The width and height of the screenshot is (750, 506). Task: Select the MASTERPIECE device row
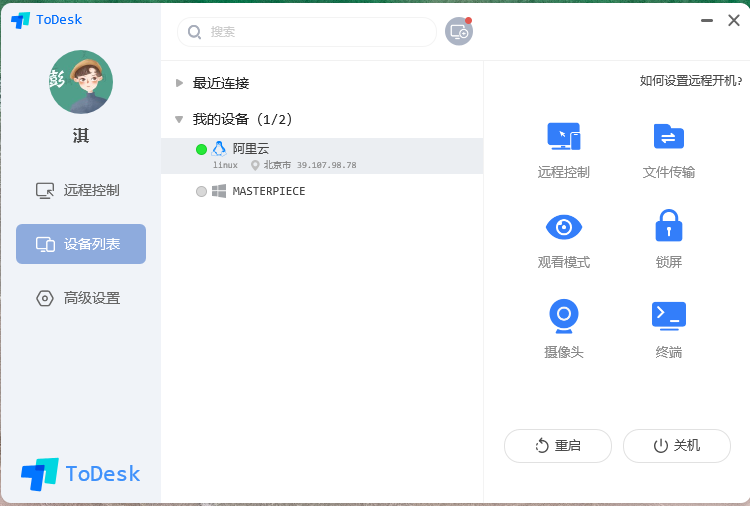coord(322,191)
